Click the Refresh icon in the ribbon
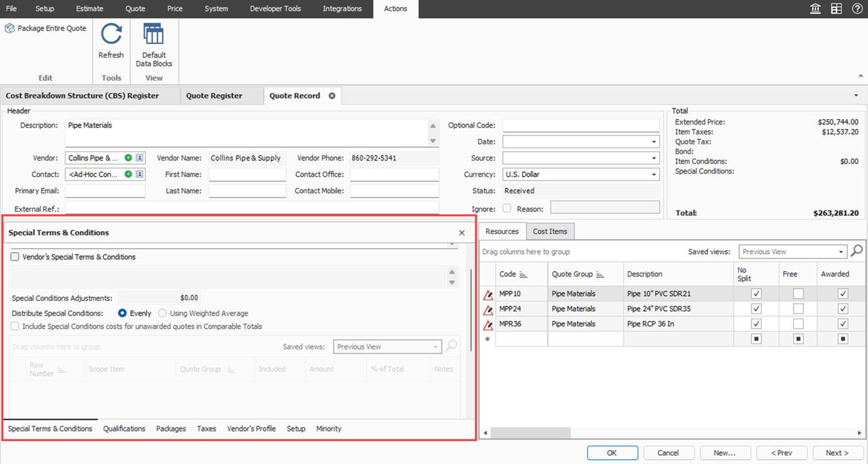 pos(111,35)
